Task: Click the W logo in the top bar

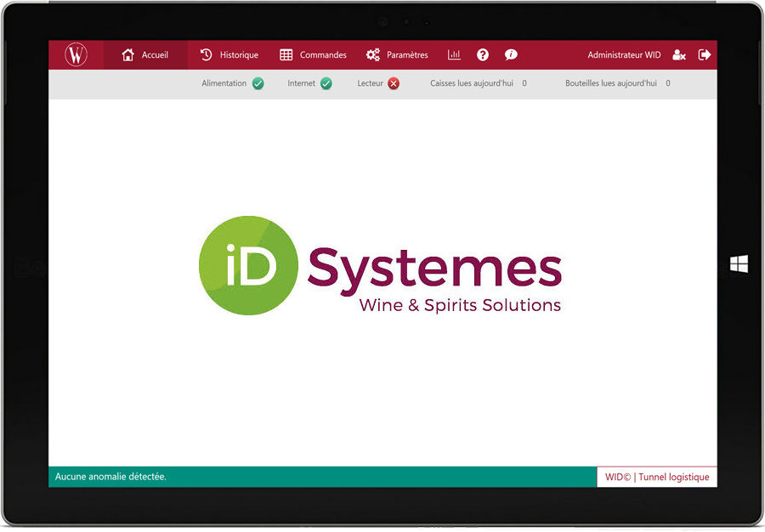Action: pyautogui.click(x=76, y=54)
